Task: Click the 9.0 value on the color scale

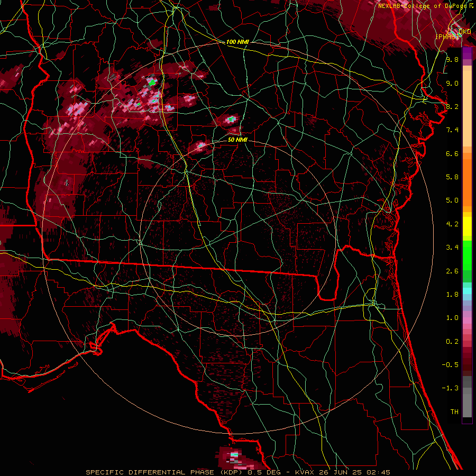Action: tap(452, 83)
